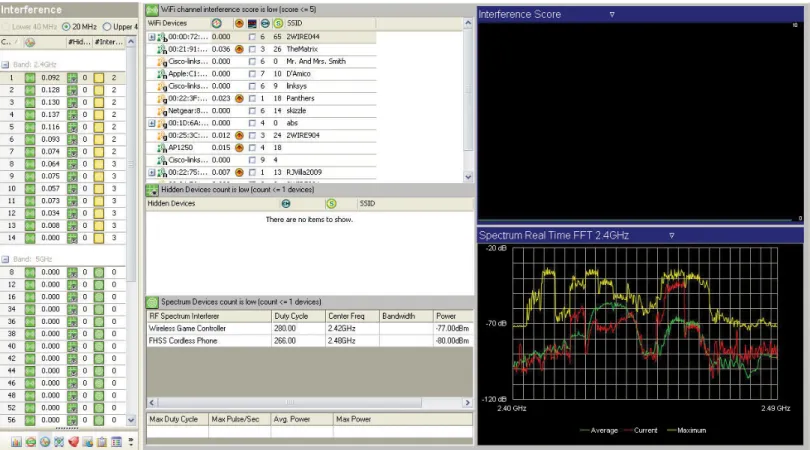The width and height of the screenshot is (810, 450).
Task: Click the spectrum display column icon in WiFi Devices header
Action: coord(252,23)
